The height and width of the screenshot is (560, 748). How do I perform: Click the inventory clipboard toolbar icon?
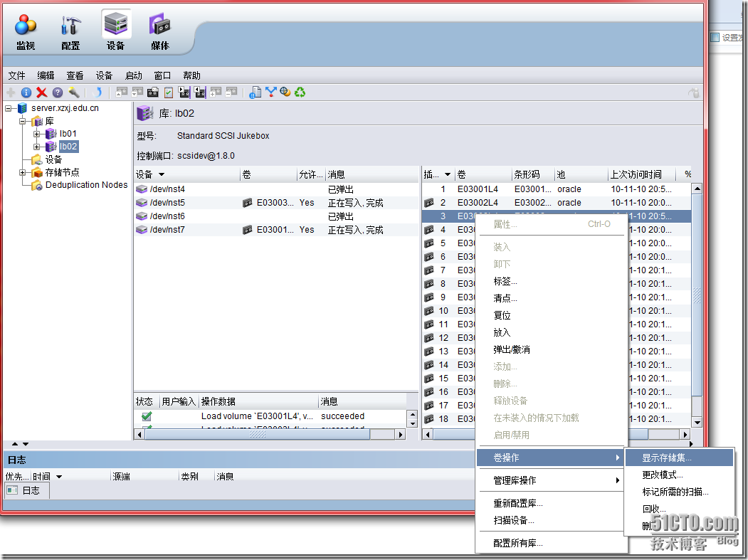[x=169, y=92]
